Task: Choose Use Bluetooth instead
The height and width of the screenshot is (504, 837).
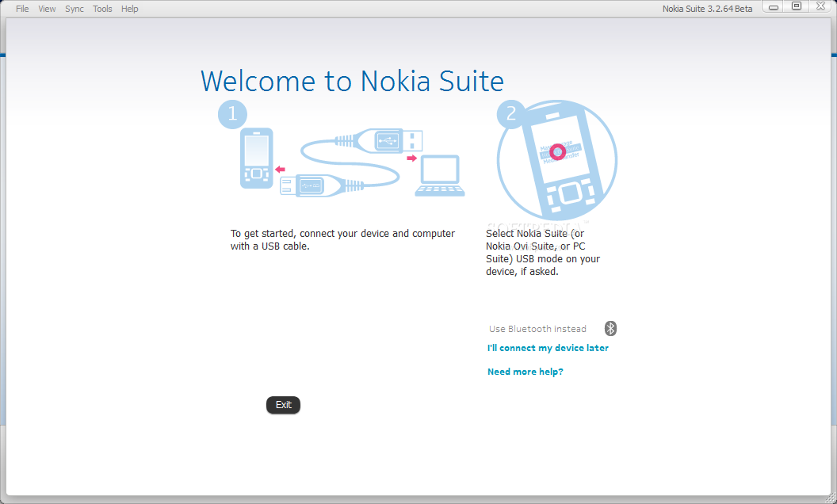Action: pyautogui.click(x=537, y=329)
